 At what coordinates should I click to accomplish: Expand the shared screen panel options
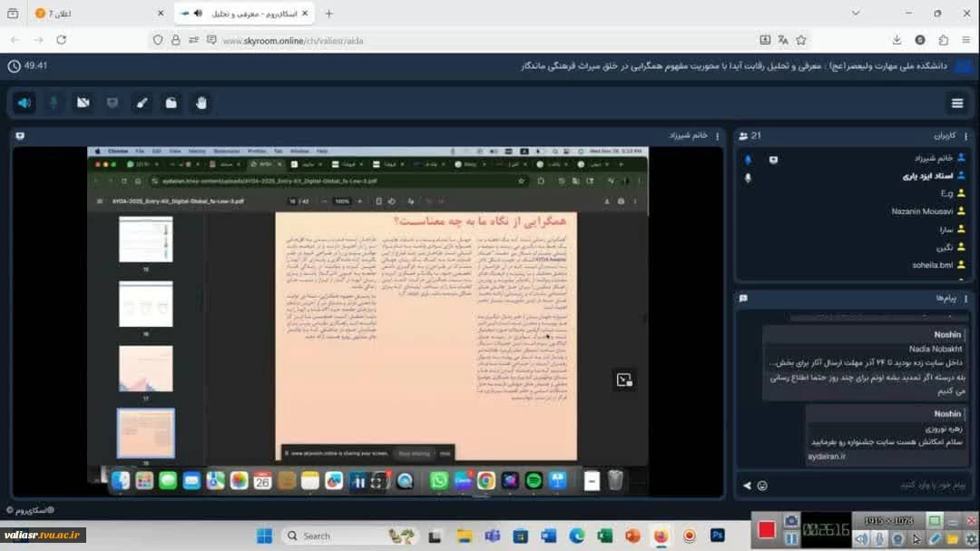tap(20, 136)
